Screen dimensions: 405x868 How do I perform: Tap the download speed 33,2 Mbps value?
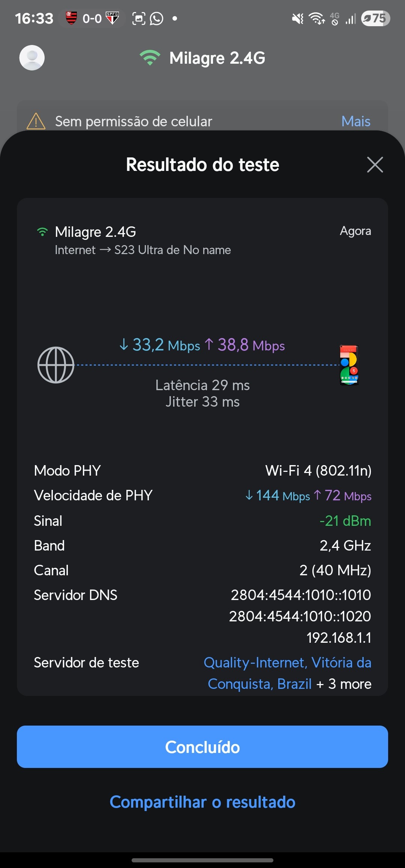[x=160, y=345]
